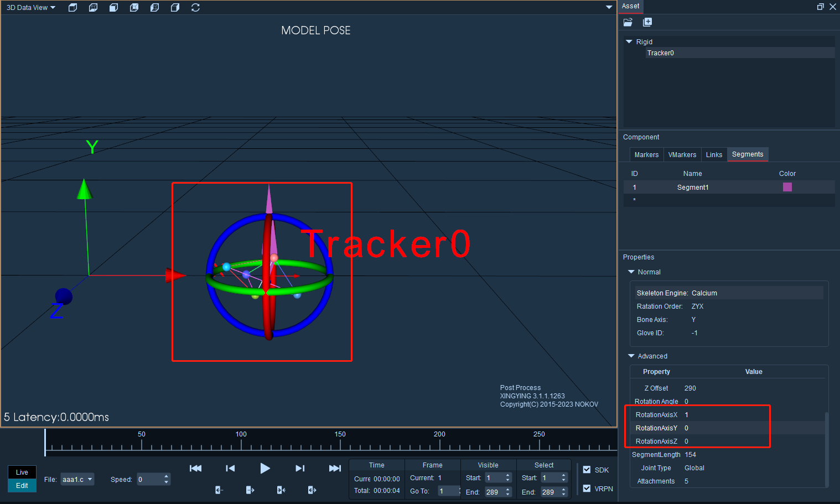This screenshot has height=504, width=840.
Task: Jump to the first frame
Action: [x=195, y=468]
